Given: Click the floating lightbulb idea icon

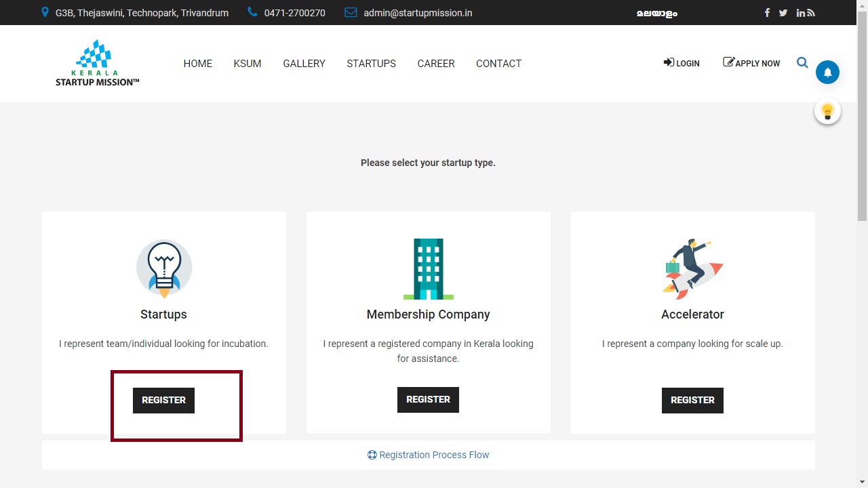Looking at the screenshot, I should click(x=827, y=110).
